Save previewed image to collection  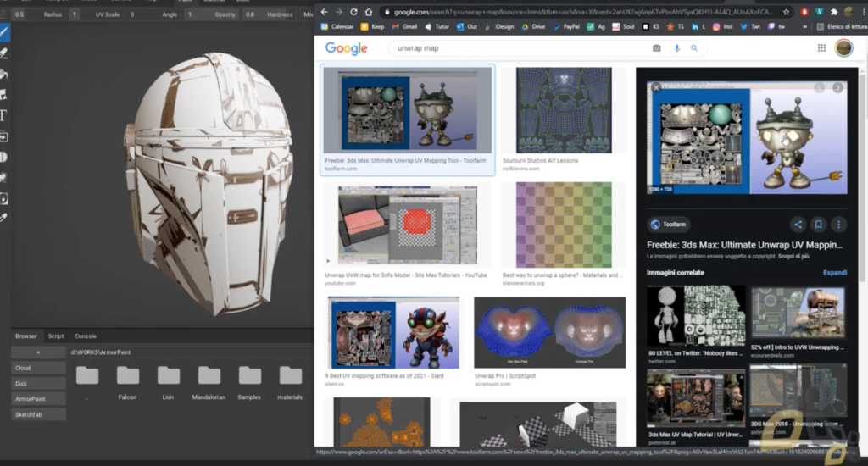tap(818, 225)
